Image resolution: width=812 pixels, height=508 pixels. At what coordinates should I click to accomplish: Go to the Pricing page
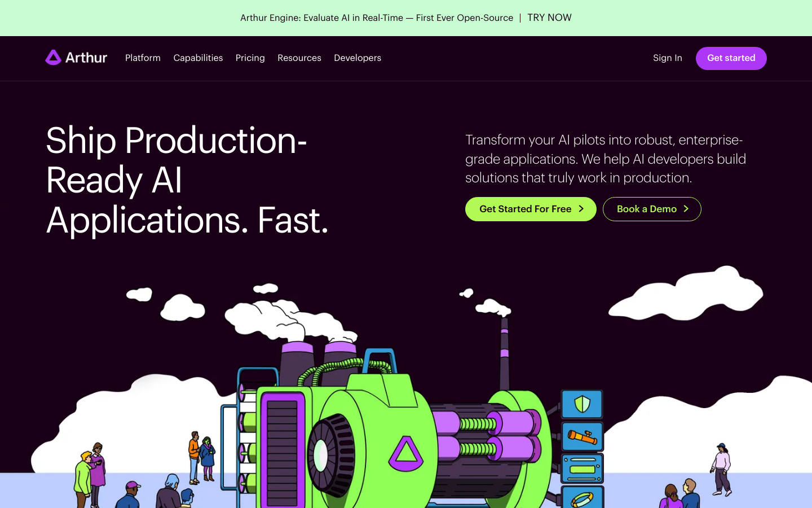click(x=250, y=58)
